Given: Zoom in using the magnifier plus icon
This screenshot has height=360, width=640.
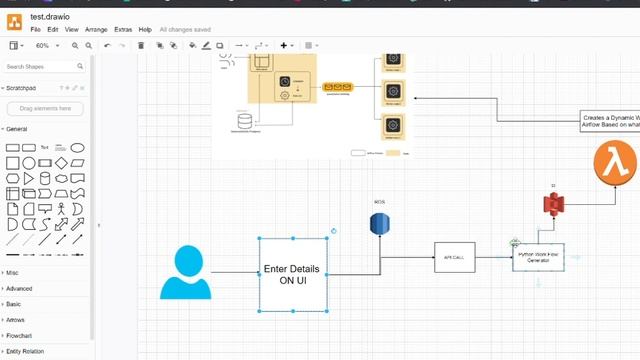Looking at the screenshot, I should pyautogui.click(x=75, y=46).
